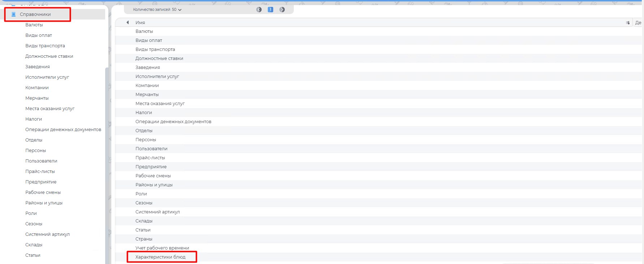The height and width of the screenshot is (264, 644).
Task: Open Системний артикул in the sidebar
Action: coord(47,234)
